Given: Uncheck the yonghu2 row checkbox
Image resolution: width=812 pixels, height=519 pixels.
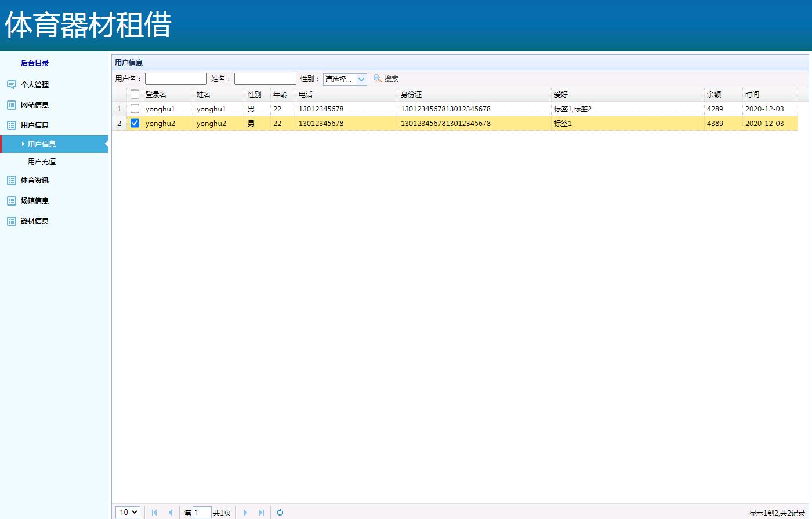Looking at the screenshot, I should tap(135, 123).
